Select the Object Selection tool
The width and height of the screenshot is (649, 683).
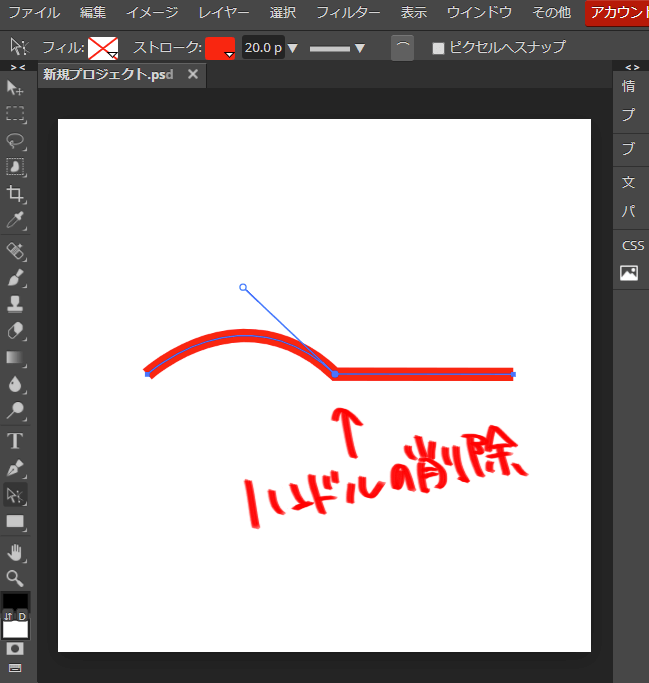(15, 167)
